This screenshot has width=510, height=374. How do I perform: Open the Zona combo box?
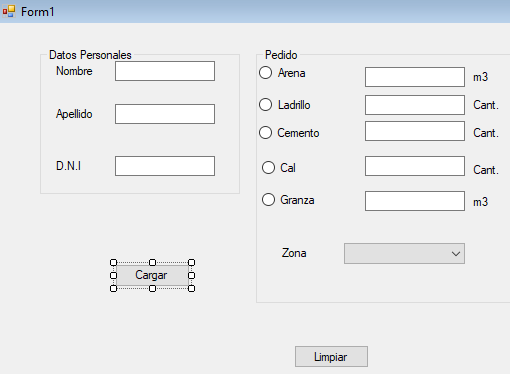click(404, 253)
